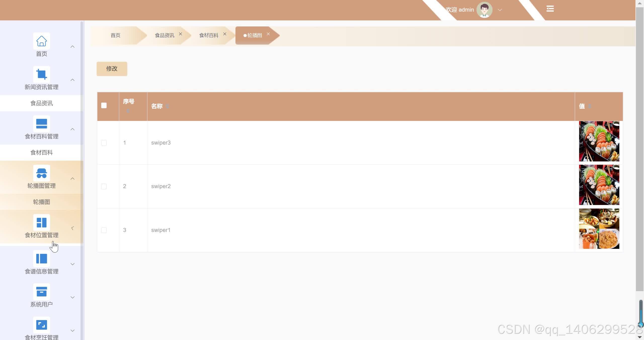Click the 食材百科管理 sidebar icon
The image size is (644, 340).
(x=42, y=124)
